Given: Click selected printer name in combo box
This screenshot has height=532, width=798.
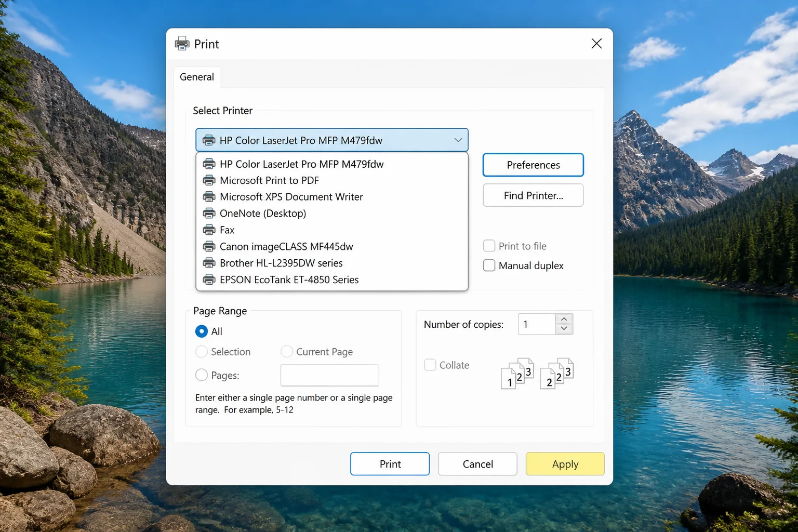Looking at the screenshot, I should (301, 140).
